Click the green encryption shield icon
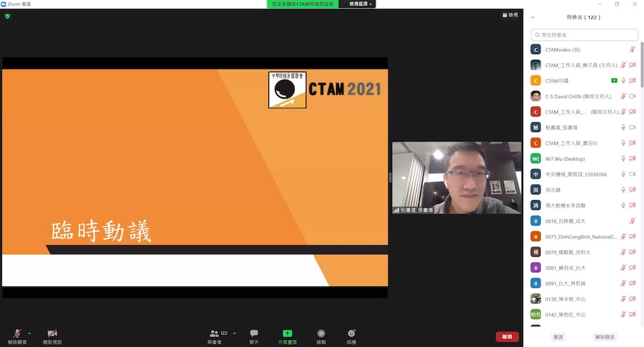The image size is (644, 347). coord(7,16)
